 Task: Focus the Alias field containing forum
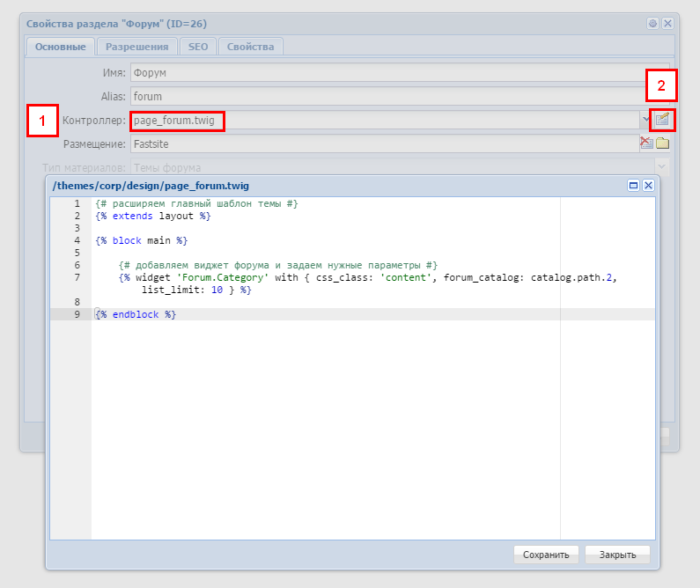coord(400,96)
